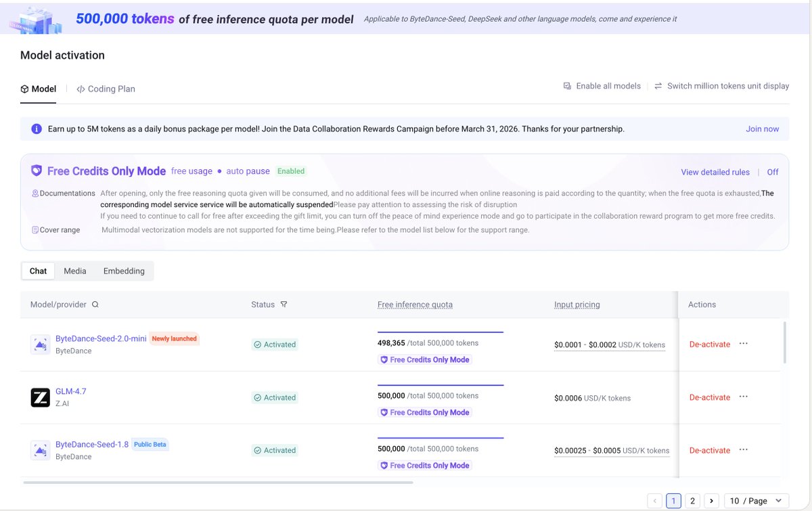Click the shield icon beside Free Credits Only Mode heading
This screenshot has width=812, height=511.
(x=36, y=171)
